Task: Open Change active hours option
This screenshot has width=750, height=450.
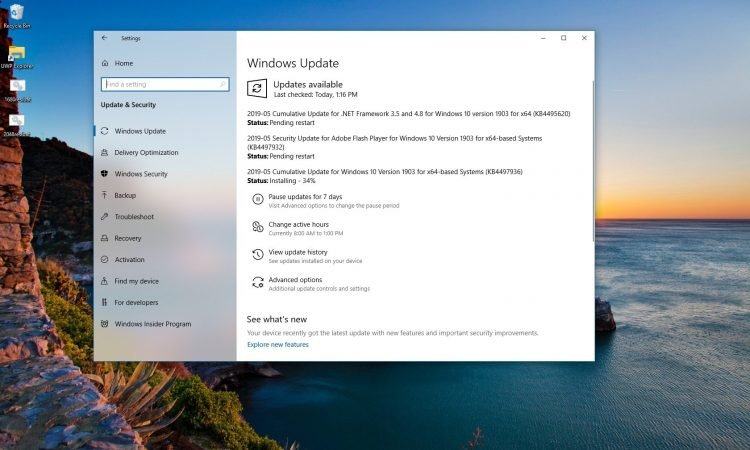Action: pos(298,225)
